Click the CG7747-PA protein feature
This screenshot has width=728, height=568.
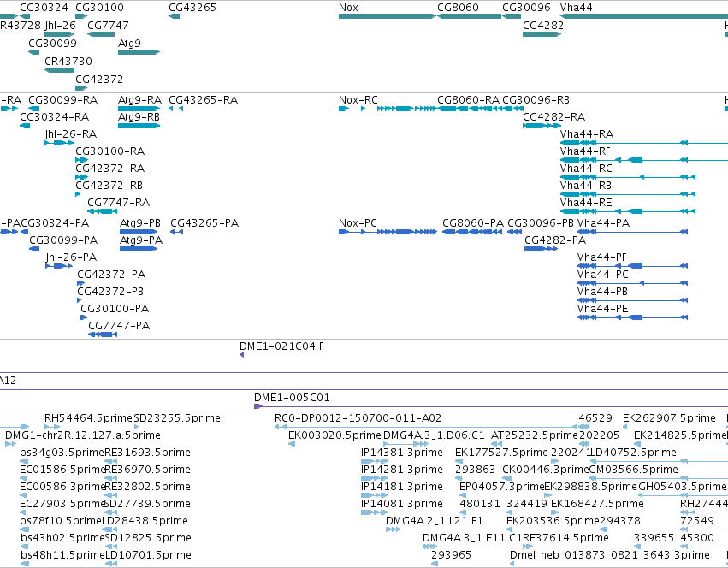103,334
